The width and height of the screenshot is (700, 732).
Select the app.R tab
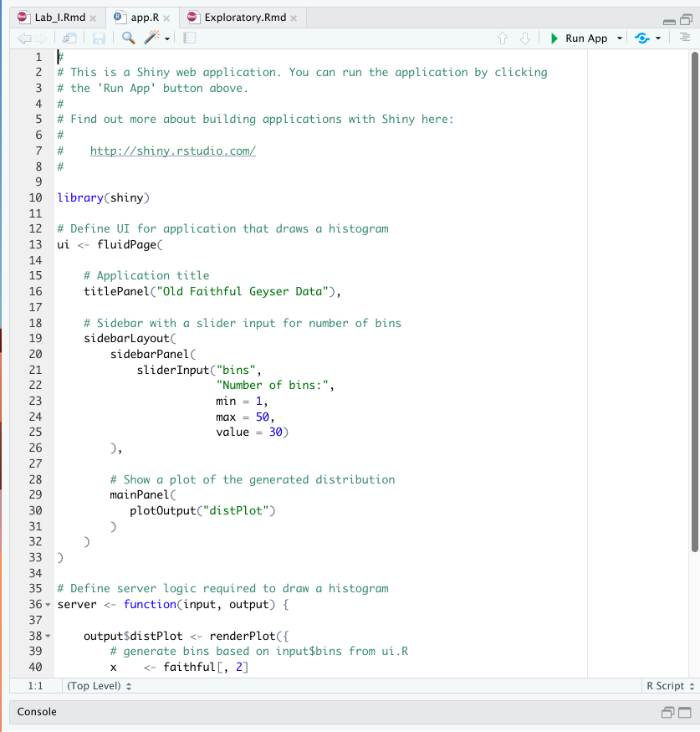pos(145,18)
